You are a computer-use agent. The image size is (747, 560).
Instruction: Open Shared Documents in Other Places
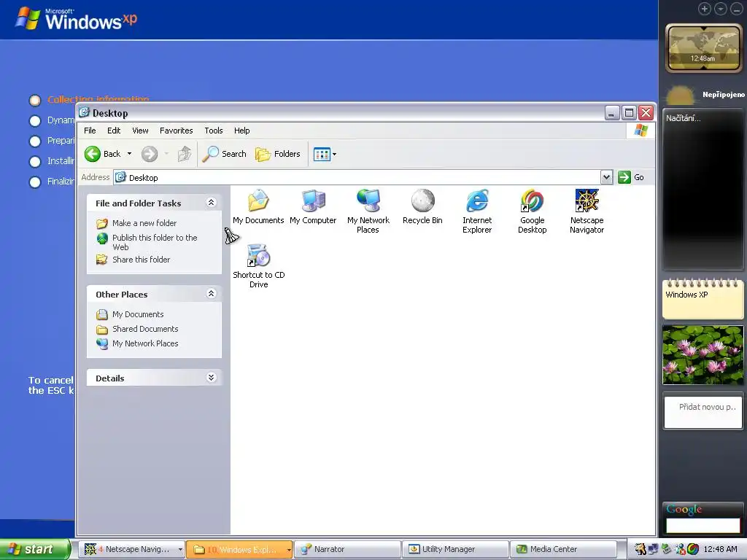(145, 329)
